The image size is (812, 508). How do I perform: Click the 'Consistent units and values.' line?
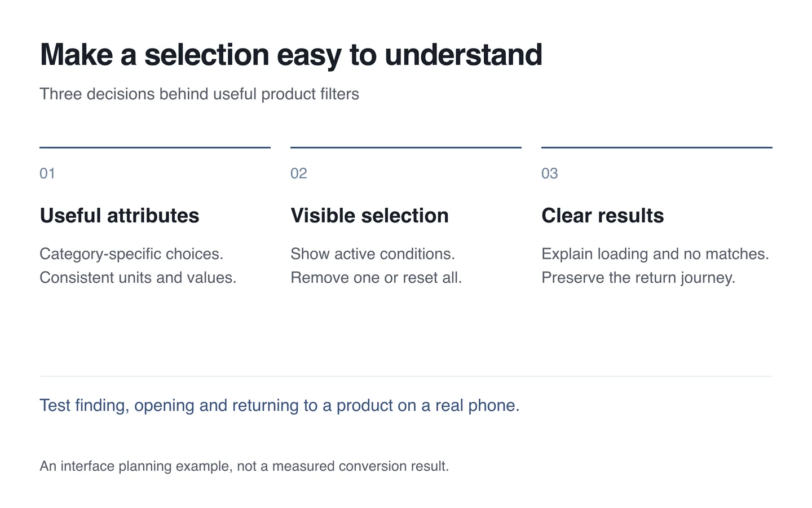click(138, 278)
